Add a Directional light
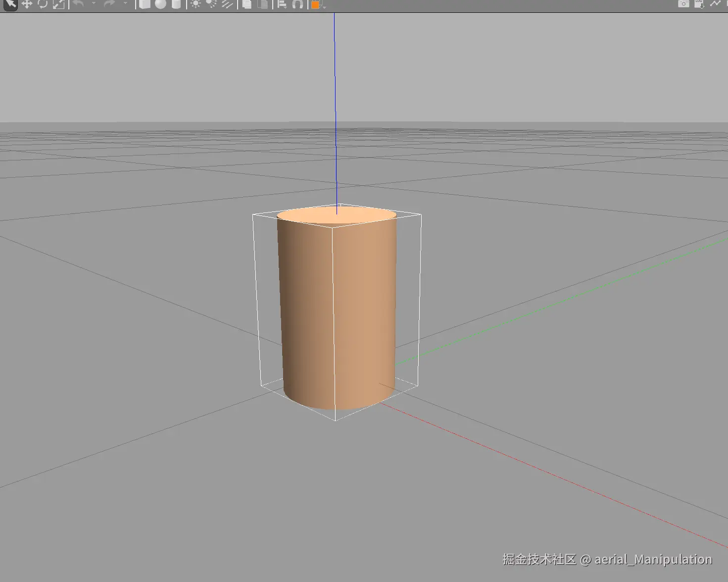The width and height of the screenshot is (728, 582). tap(227, 4)
